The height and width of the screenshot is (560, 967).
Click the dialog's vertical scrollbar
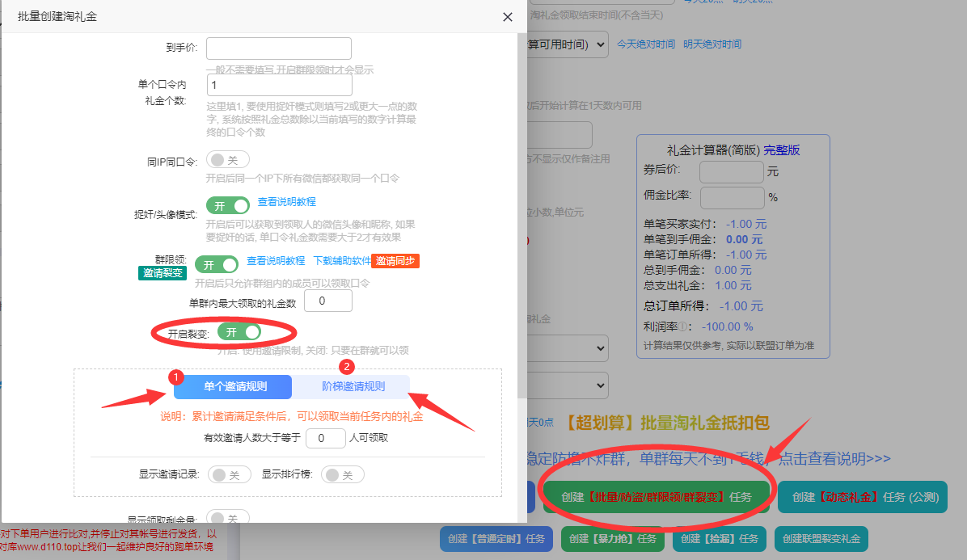tap(522, 216)
